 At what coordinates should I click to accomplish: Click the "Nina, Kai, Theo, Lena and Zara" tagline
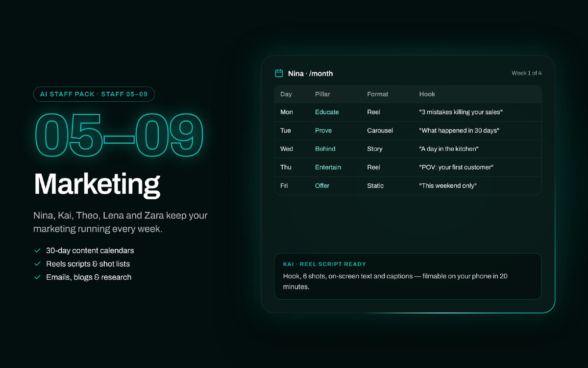[121, 222]
